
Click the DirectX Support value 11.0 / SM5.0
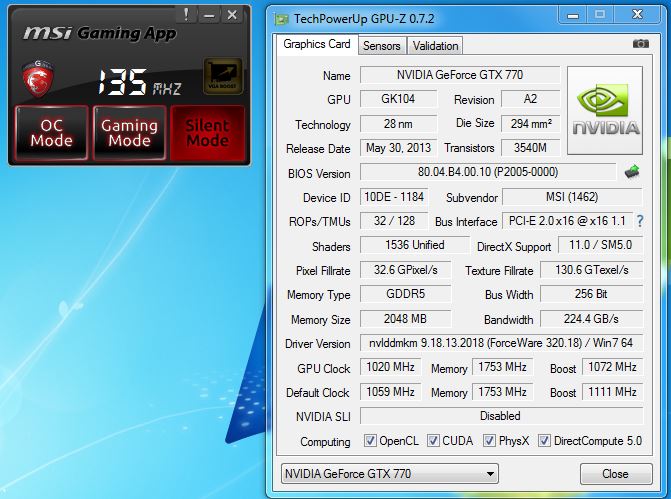point(600,245)
